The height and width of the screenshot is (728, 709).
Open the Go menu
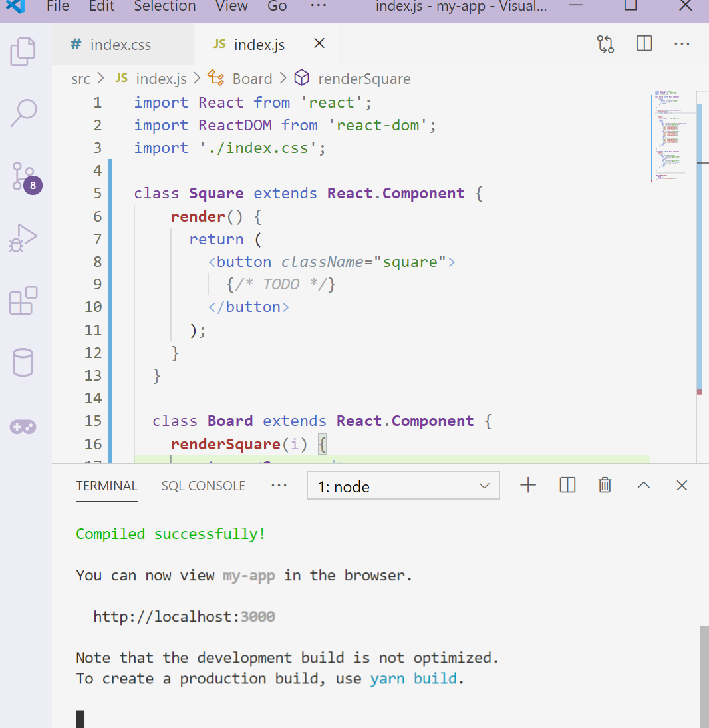pos(277,7)
